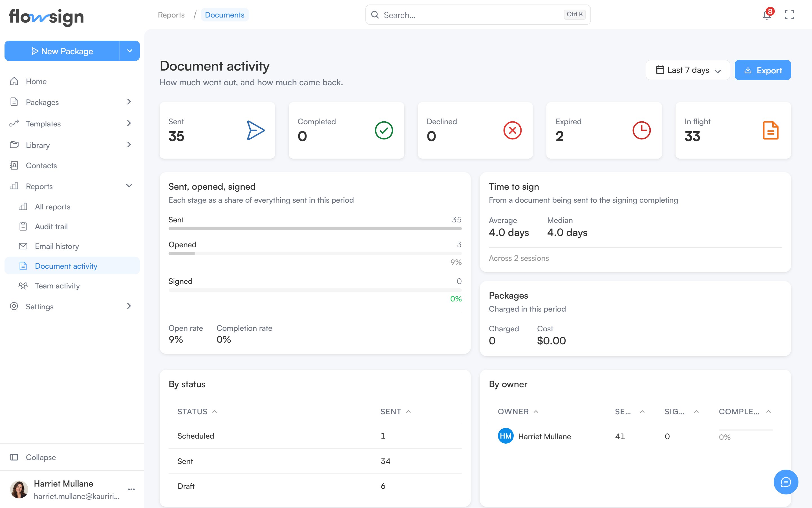Open Team activity report
Viewport: 812px width, 508px height.
(x=72, y=286)
